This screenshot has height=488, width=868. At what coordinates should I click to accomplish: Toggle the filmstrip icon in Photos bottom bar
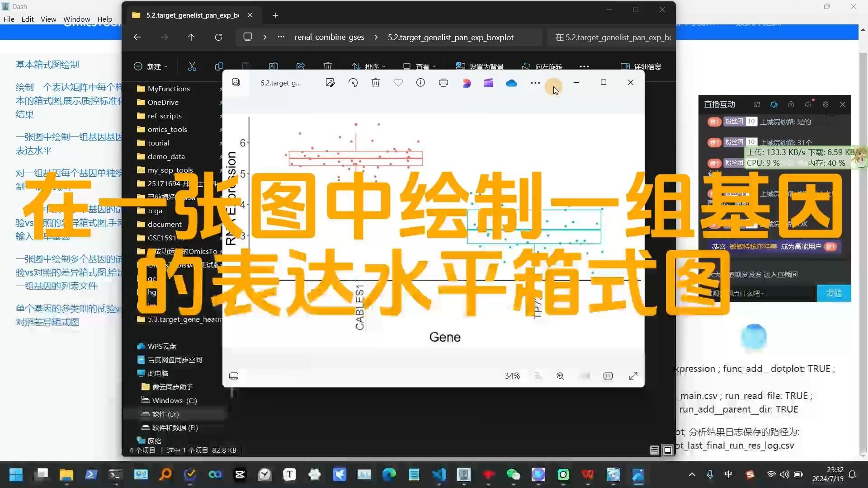pyautogui.click(x=234, y=376)
